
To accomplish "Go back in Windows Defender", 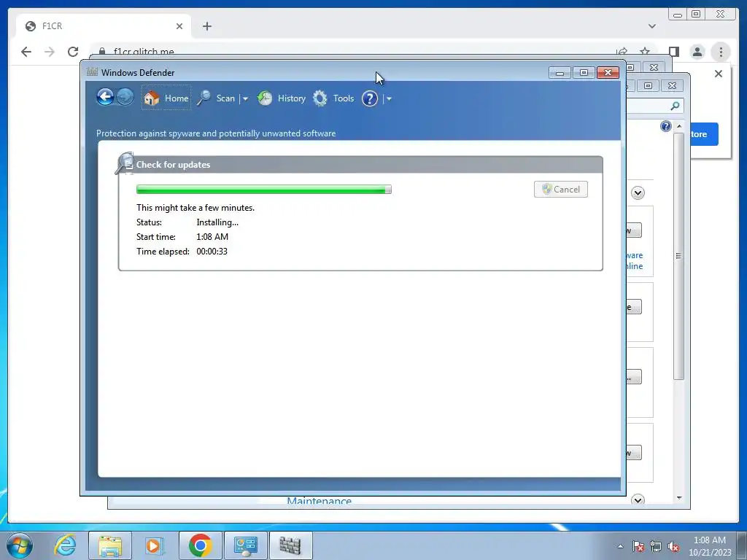I will click(x=105, y=98).
